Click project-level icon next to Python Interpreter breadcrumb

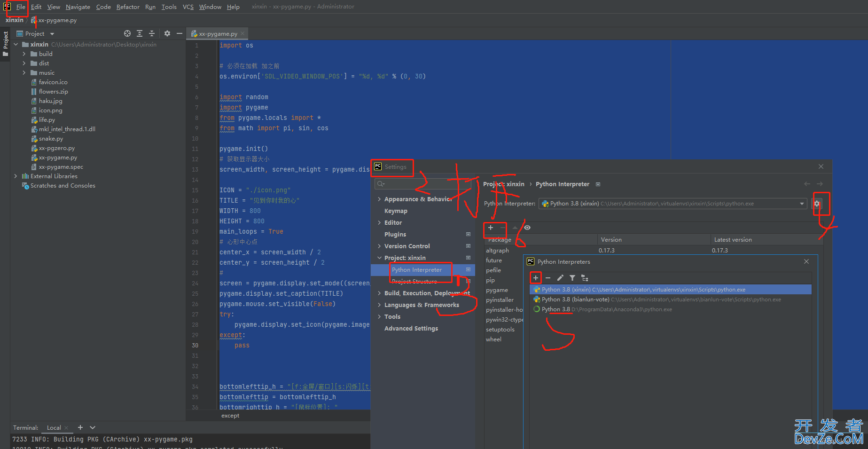click(x=598, y=184)
